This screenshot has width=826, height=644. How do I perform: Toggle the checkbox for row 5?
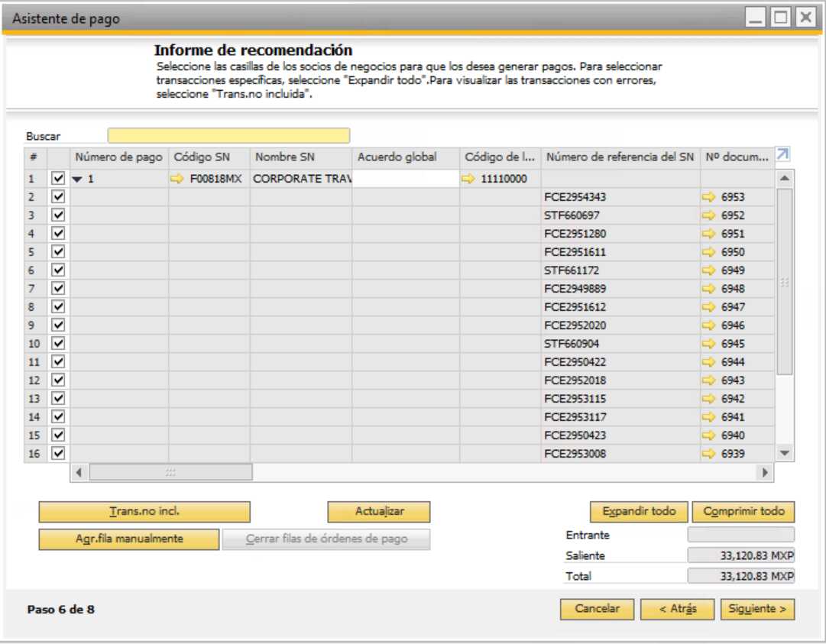coord(58,251)
